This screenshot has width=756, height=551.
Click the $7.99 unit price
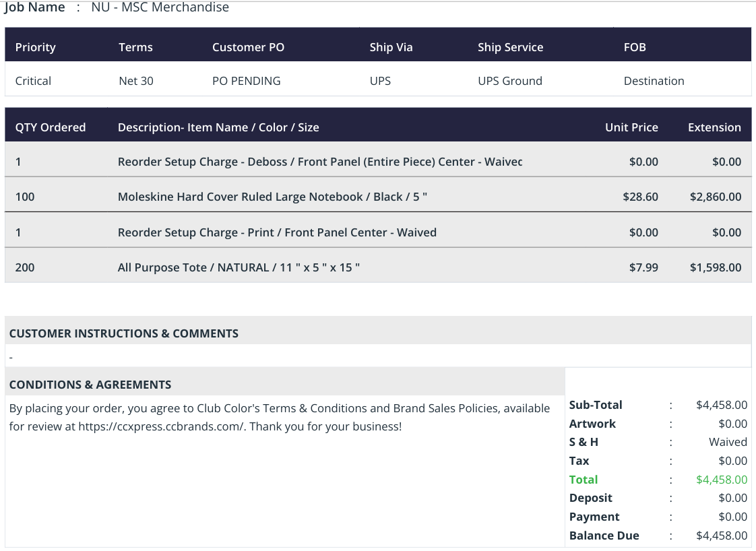[643, 267]
